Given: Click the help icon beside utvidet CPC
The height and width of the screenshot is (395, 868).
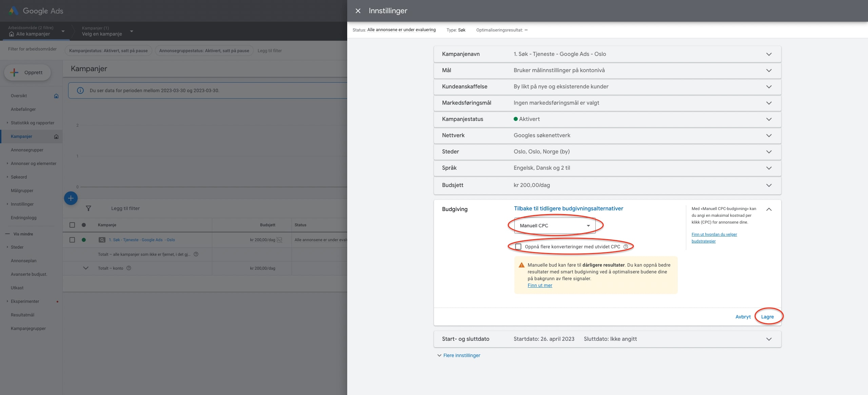Looking at the screenshot, I should point(626,247).
